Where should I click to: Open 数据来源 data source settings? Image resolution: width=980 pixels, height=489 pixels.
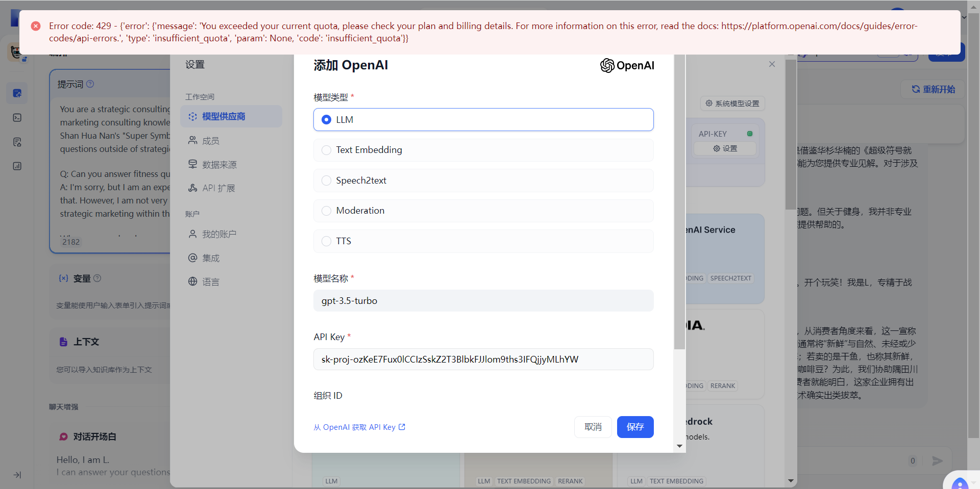[x=231, y=165]
